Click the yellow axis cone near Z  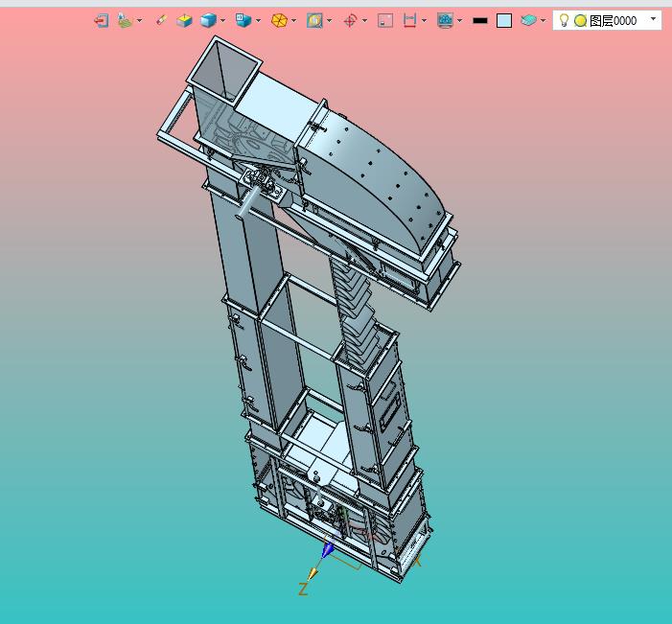[313, 574]
